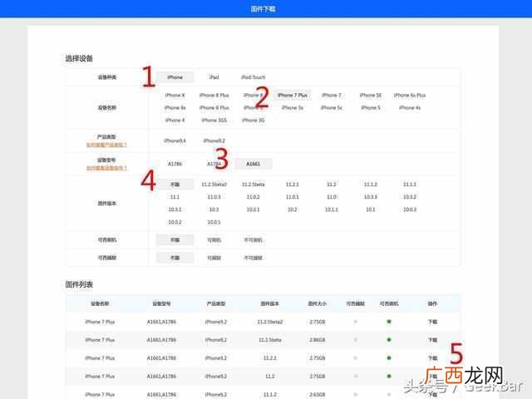Select unlimited option in jailbreak row
The image size is (532, 399).
(175, 258)
